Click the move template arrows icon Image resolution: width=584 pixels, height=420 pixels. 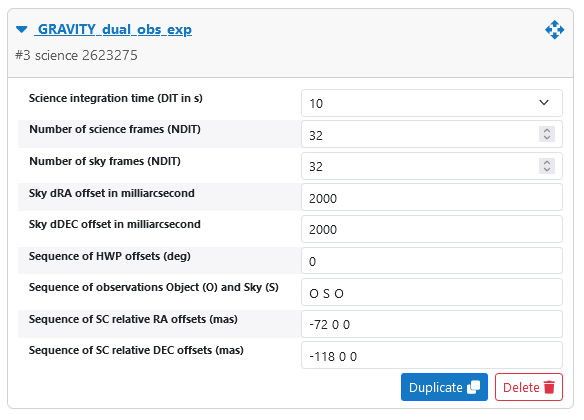[554, 30]
